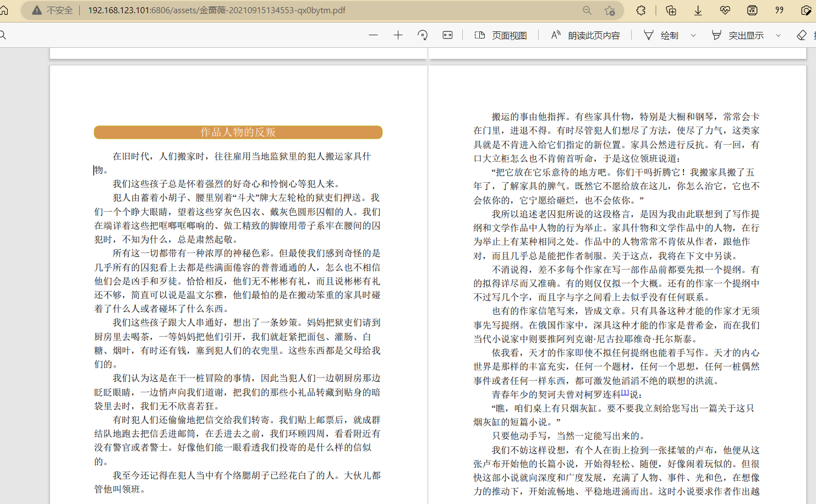Click the address bar zoom magnifier icon
This screenshot has width=816, height=504.
click(x=587, y=10)
